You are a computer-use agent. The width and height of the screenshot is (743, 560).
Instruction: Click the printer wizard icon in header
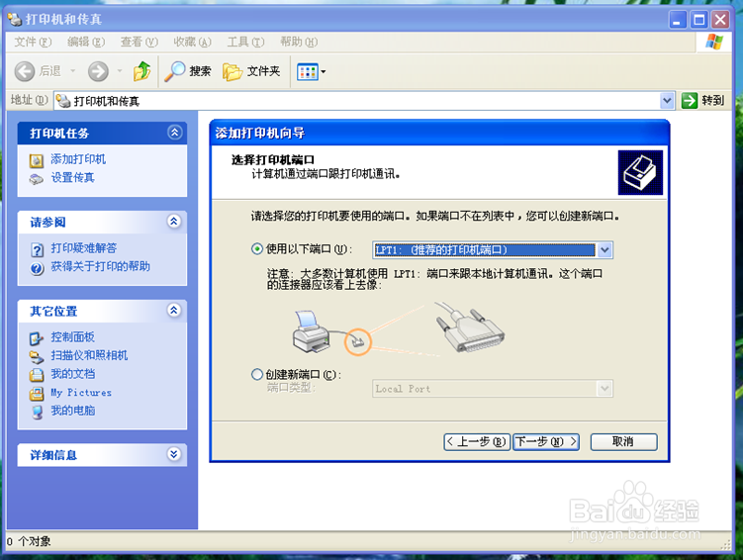click(x=640, y=172)
